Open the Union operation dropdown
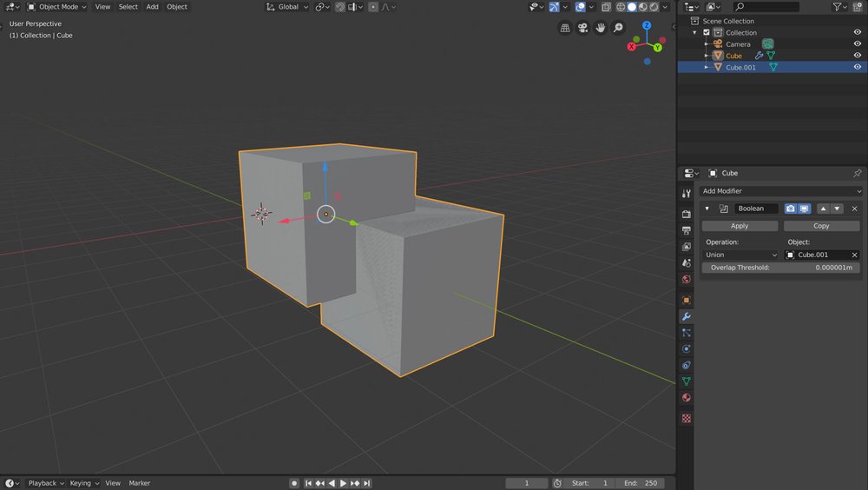The width and height of the screenshot is (868, 490). click(x=740, y=255)
